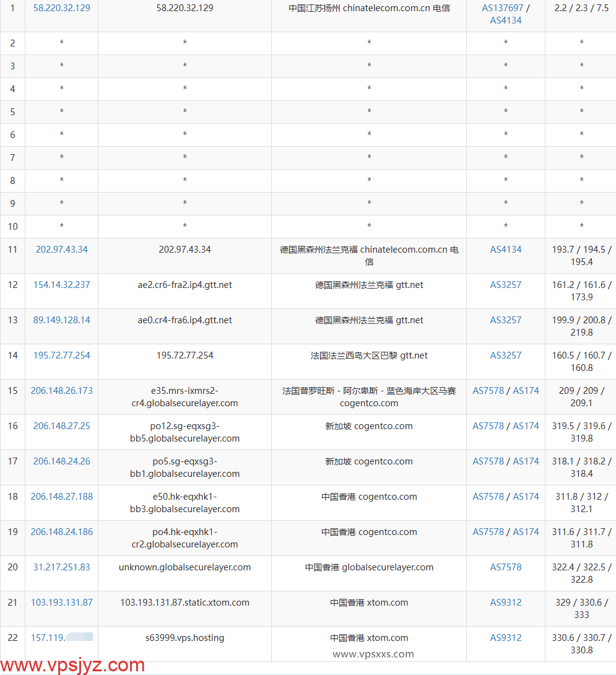
Task: Open IP link 206.148.24.26
Action: click(x=61, y=461)
